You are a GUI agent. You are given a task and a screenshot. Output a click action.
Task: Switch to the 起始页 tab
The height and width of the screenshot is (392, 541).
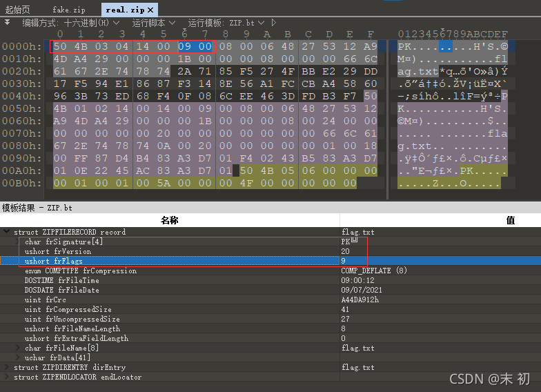pyautogui.click(x=18, y=10)
